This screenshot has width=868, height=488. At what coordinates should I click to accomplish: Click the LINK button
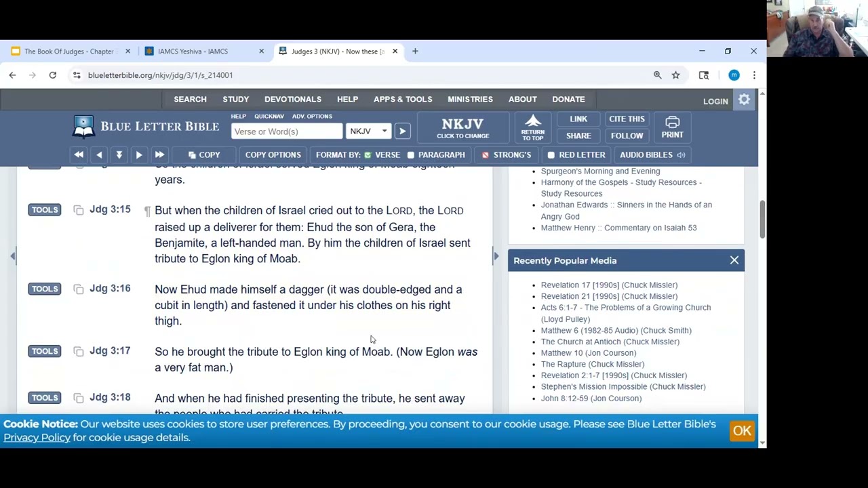578,119
